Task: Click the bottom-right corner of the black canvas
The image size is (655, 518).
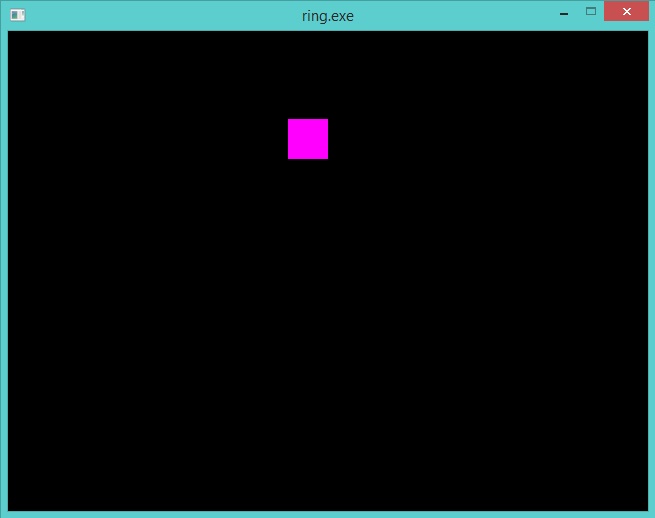Action: coord(646,508)
